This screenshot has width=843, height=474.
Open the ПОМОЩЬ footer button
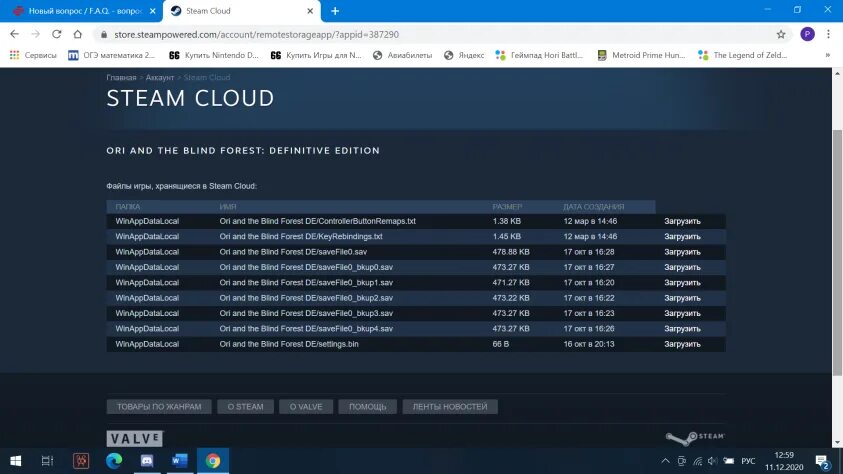tap(368, 407)
